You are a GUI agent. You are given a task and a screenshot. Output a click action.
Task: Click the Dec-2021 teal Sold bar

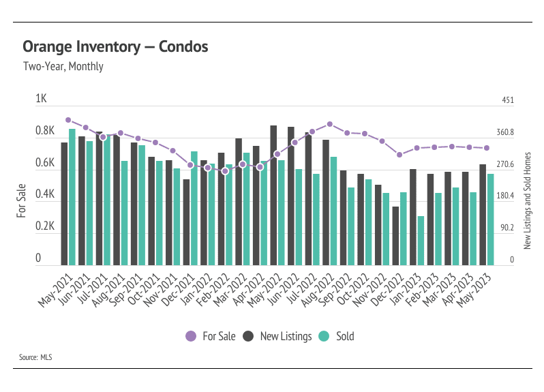pos(194,208)
